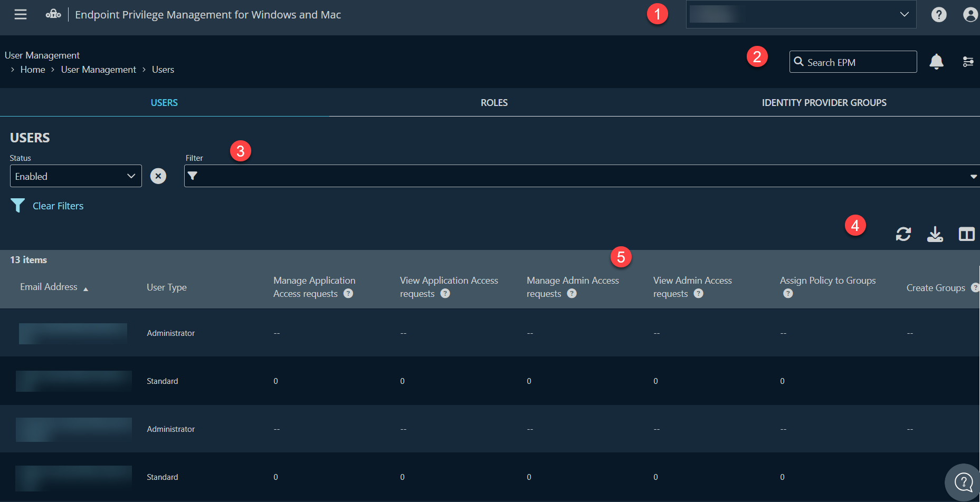980x502 pixels.
Task: Open the floating help chat button
Action: tap(963, 482)
